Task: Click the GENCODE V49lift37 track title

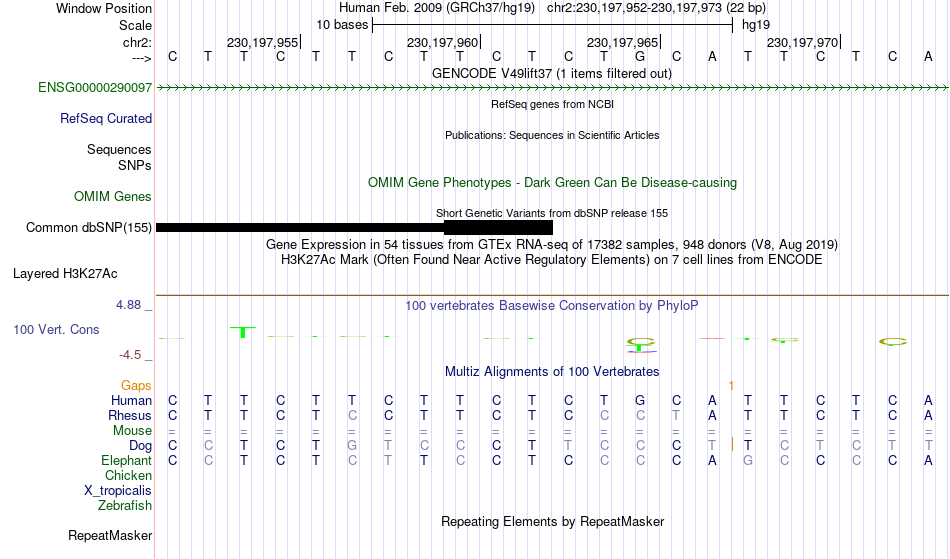Action: click(x=552, y=74)
